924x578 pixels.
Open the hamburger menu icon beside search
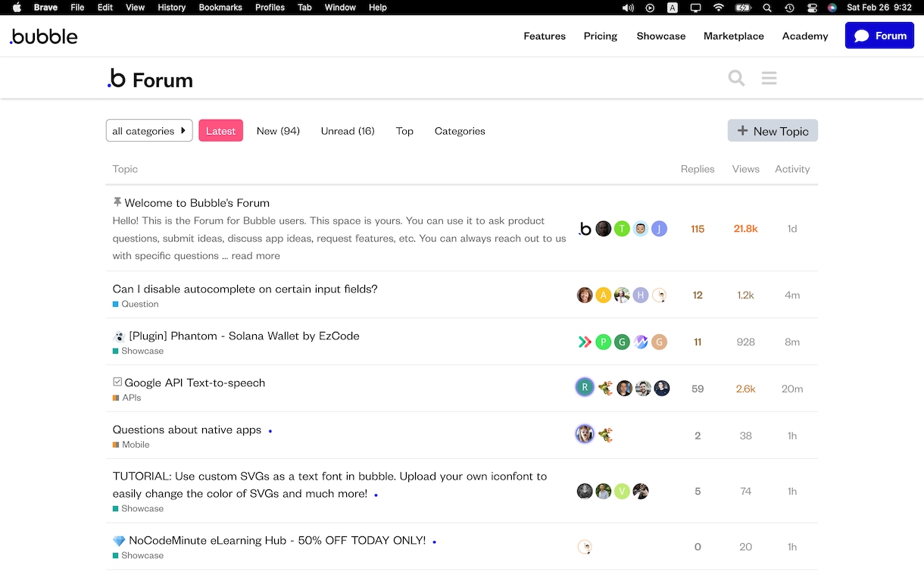tap(769, 78)
